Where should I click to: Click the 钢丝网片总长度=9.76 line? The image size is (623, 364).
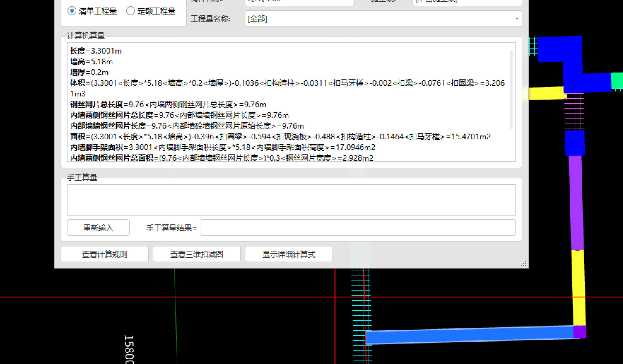click(x=168, y=104)
